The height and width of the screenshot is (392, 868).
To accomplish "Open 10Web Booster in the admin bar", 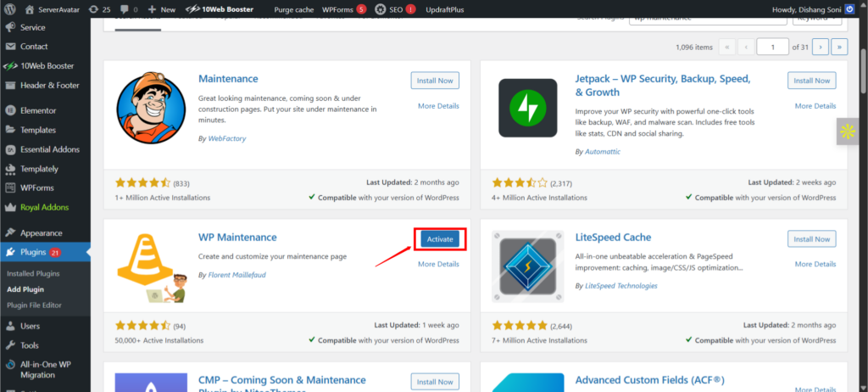I will click(x=220, y=9).
